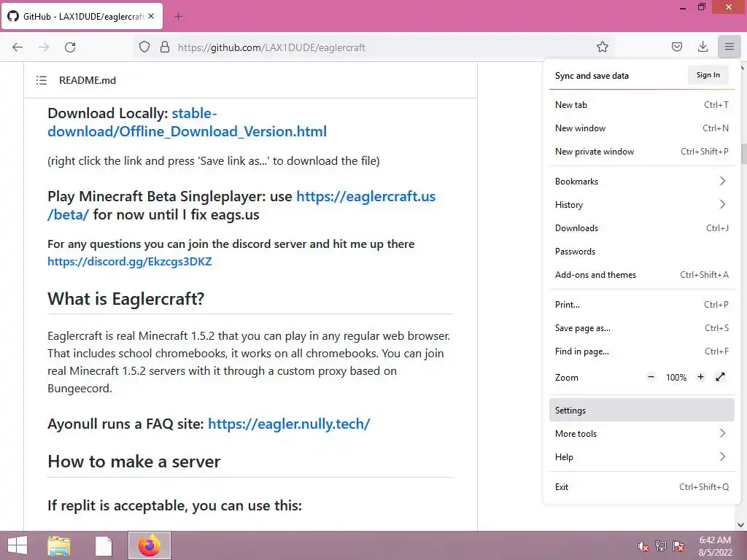Open eagler.nully.tech FAQ link
747x560 pixels.
pyautogui.click(x=289, y=424)
